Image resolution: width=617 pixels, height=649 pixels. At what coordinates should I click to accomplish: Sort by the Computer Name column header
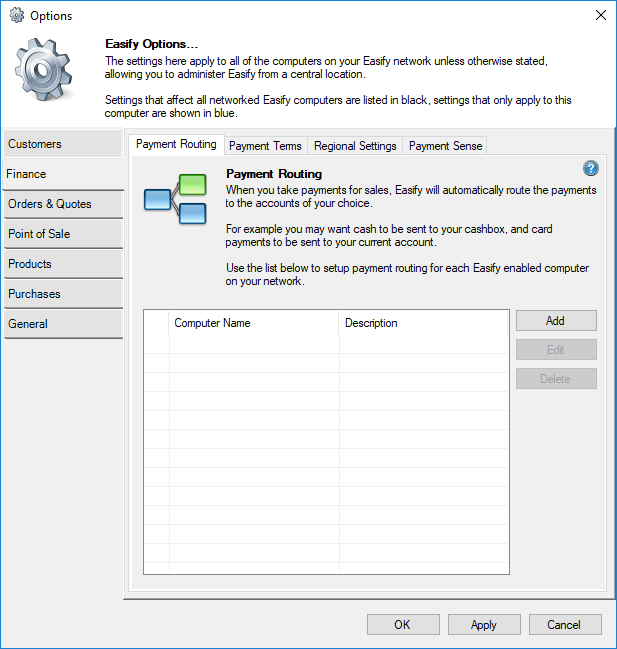pyautogui.click(x=253, y=323)
